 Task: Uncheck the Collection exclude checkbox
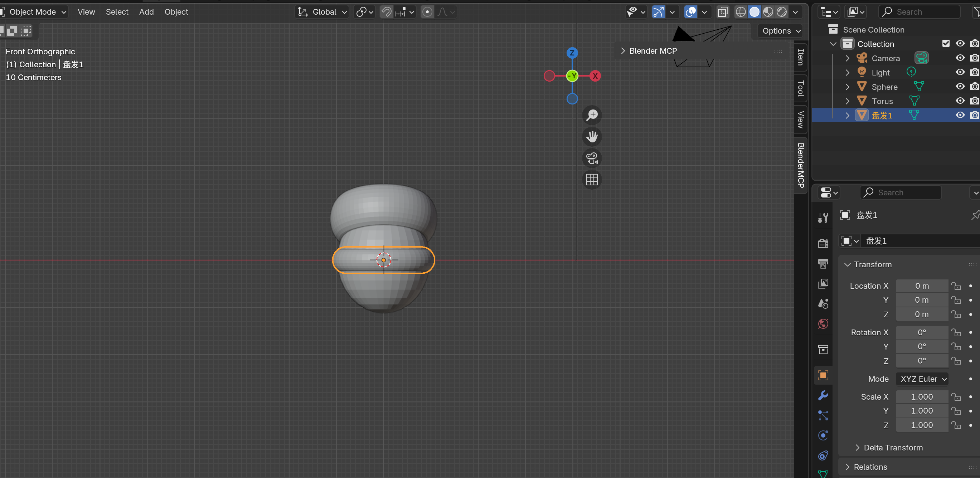pos(946,43)
